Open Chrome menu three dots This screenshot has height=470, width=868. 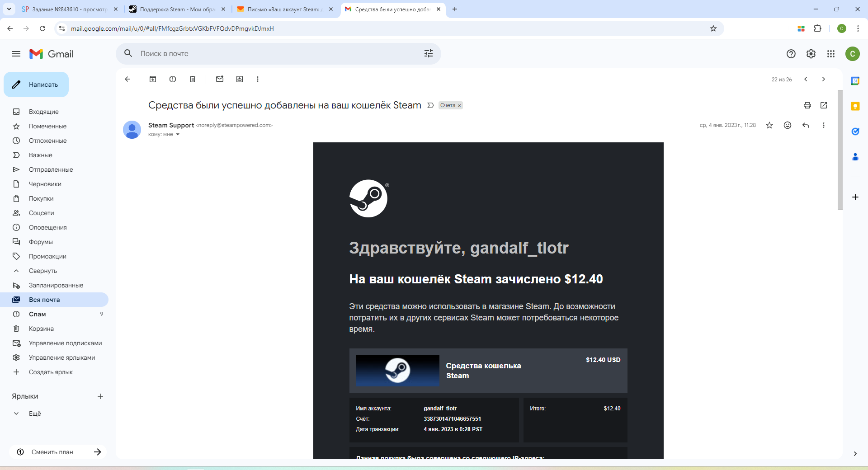[x=858, y=28]
